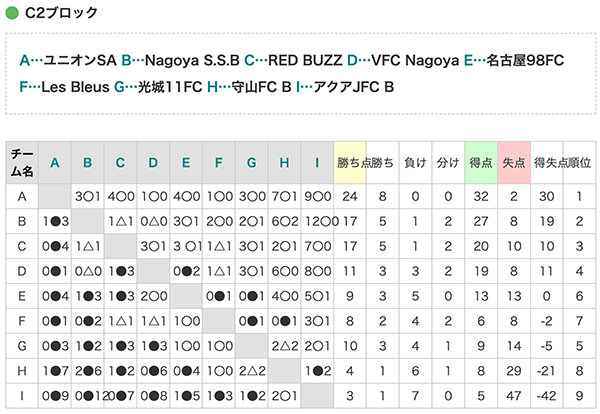Image resolution: width=600 pixels, height=414 pixels.
Task: Click column header A in table
Action: tap(55, 163)
